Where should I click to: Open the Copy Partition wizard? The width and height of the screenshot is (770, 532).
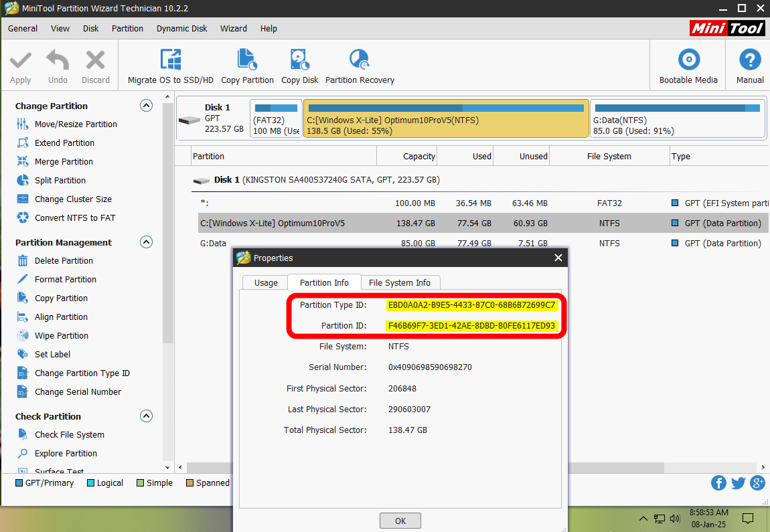pyautogui.click(x=247, y=66)
